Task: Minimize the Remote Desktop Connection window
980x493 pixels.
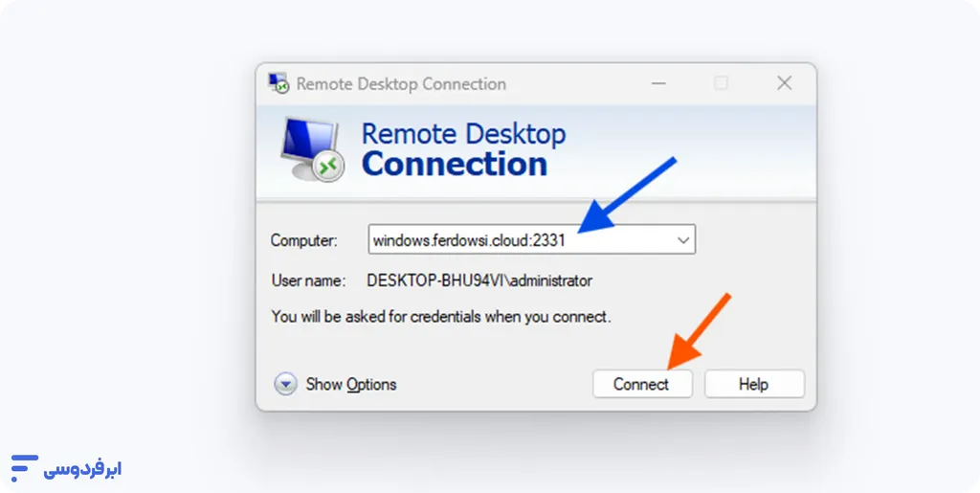Action: point(658,83)
